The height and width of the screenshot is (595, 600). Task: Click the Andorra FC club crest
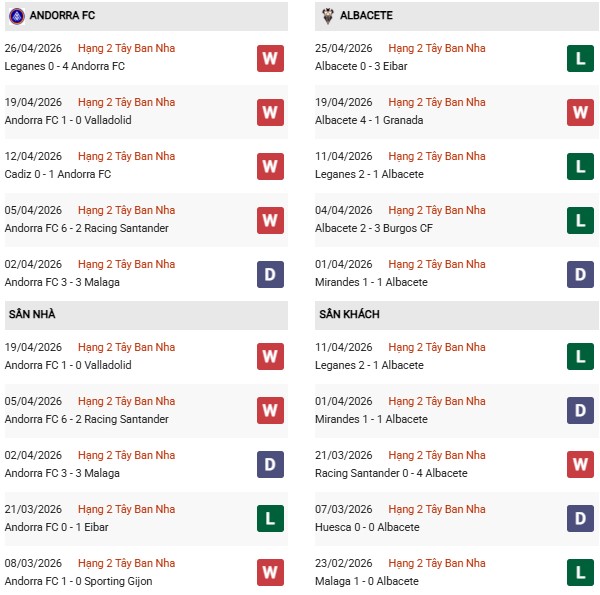16,16
